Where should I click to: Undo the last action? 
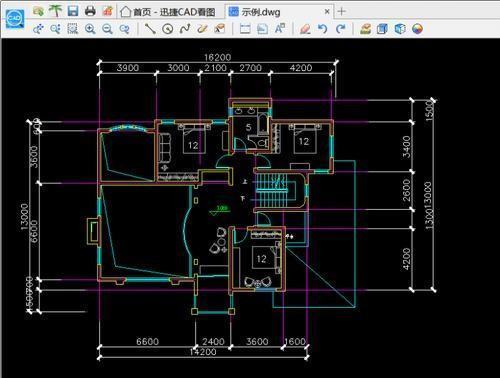322,29
